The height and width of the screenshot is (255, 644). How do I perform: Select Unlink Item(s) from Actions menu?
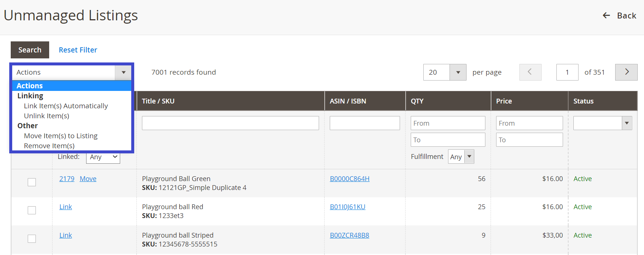point(47,116)
